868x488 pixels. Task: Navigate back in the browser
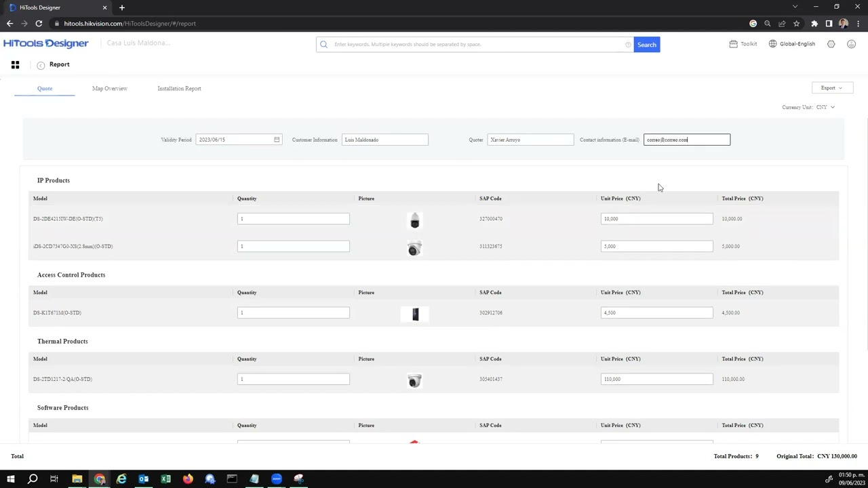(9, 24)
